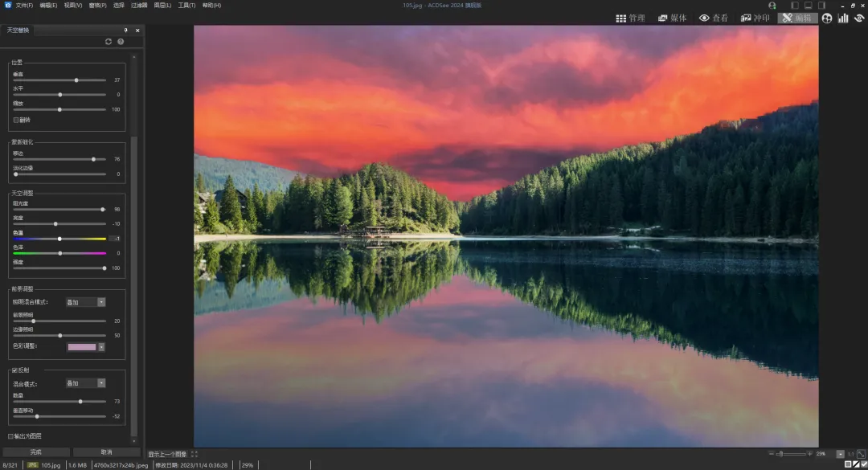This screenshot has width=868, height=470.
Task: Open the 文件(F) menu
Action: point(24,6)
